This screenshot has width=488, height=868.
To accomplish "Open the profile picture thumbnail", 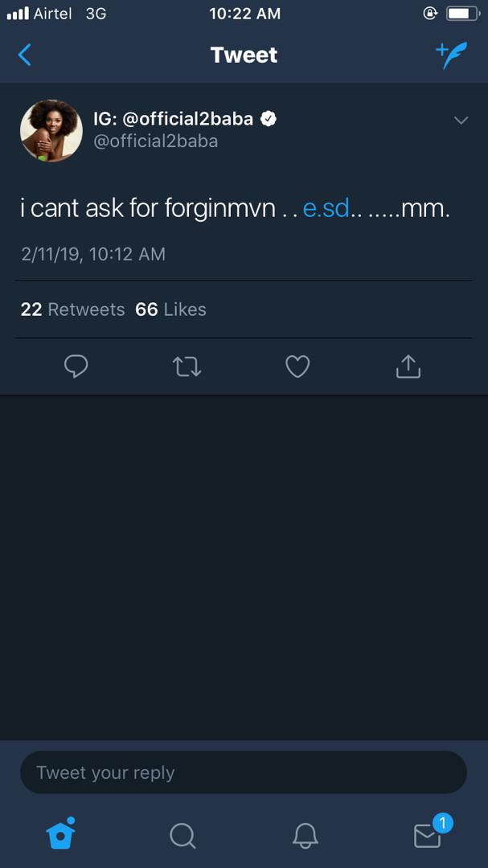I will (x=51, y=130).
